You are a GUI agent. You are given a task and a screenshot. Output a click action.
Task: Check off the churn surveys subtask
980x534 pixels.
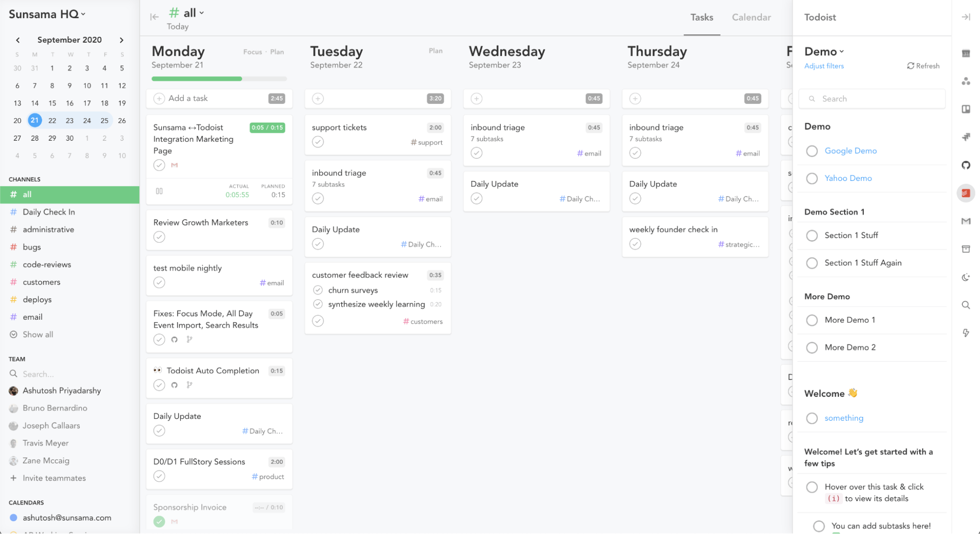tap(318, 290)
